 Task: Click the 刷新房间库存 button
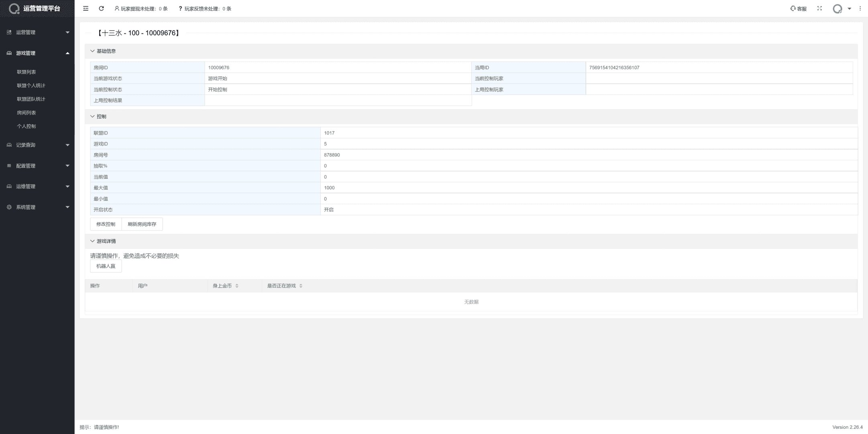pyautogui.click(x=142, y=224)
